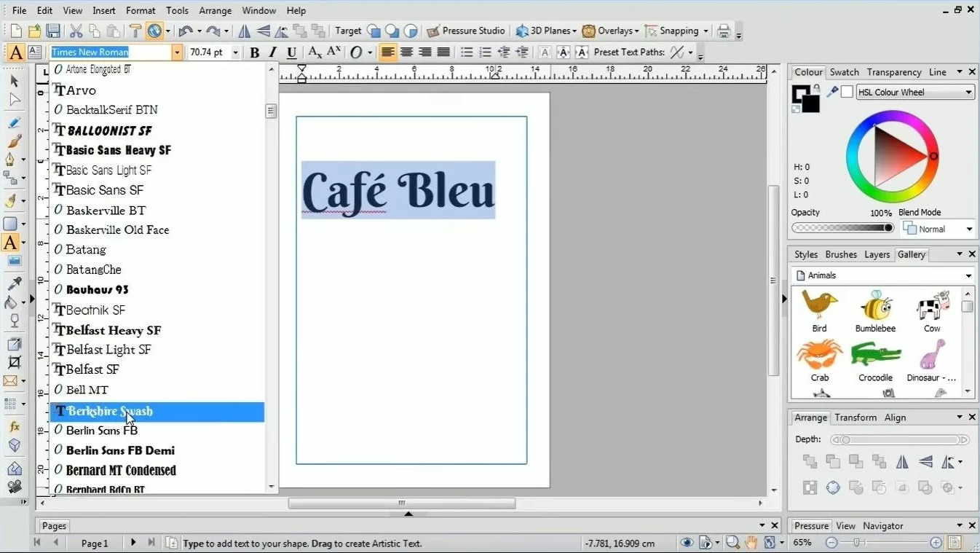The width and height of the screenshot is (980, 553).
Task: Select the Colour Picker eyedropper tool in the left toolbar
Action: click(14, 283)
